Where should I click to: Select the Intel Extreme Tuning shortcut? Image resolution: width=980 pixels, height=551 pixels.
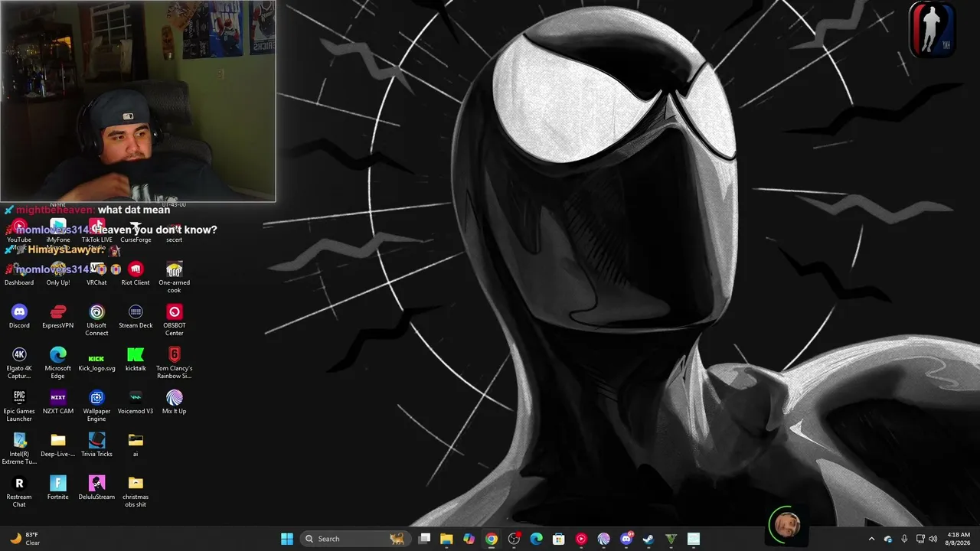coord(19,448)
